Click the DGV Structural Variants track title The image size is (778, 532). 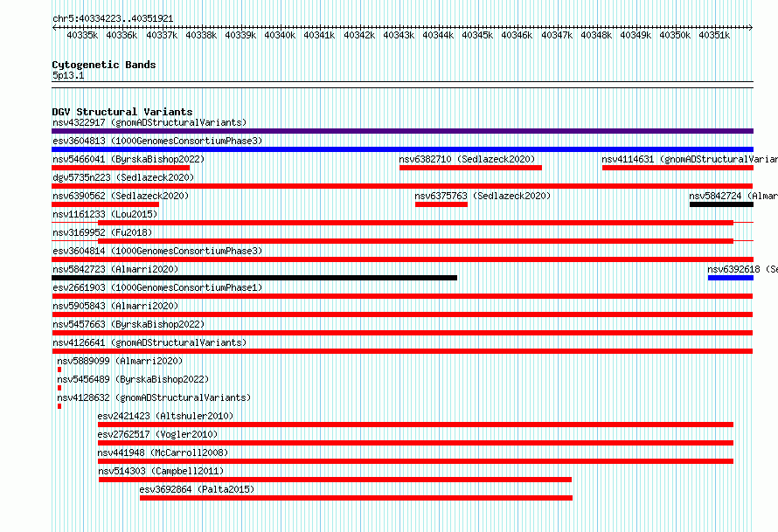[x=122, y=112]
